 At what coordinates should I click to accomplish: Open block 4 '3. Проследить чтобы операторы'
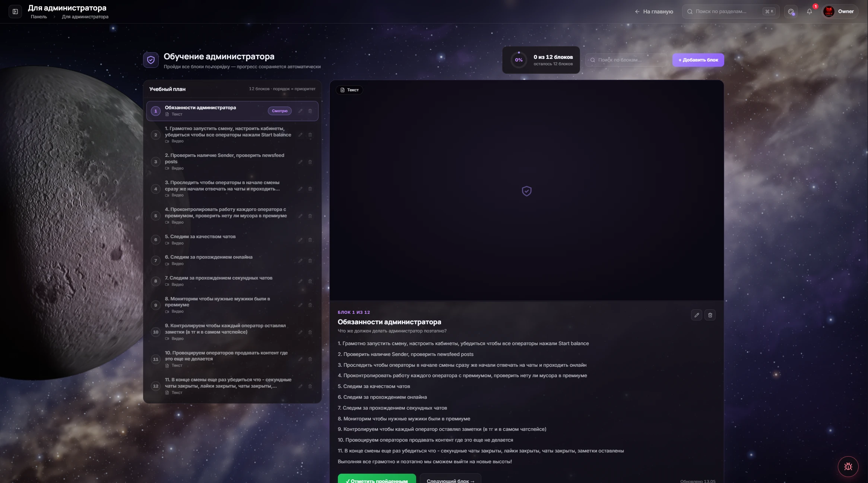[x=232, y=189]
